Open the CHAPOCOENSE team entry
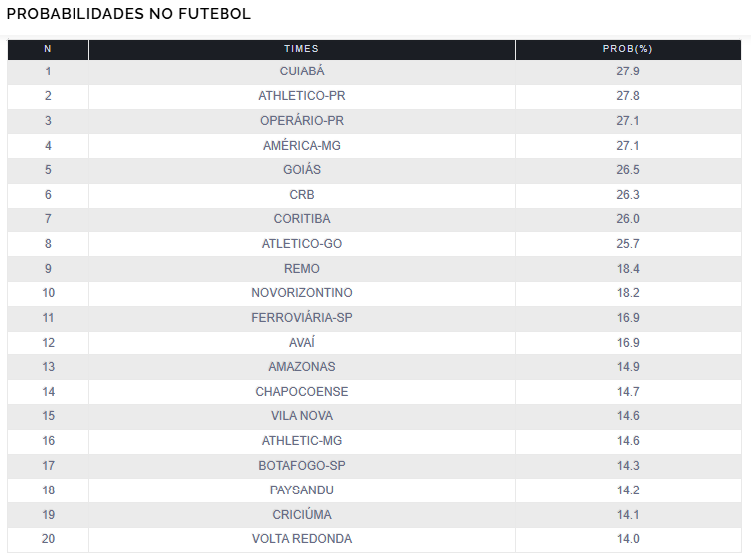This screenshot has width=751, height=560. (302, 392)
